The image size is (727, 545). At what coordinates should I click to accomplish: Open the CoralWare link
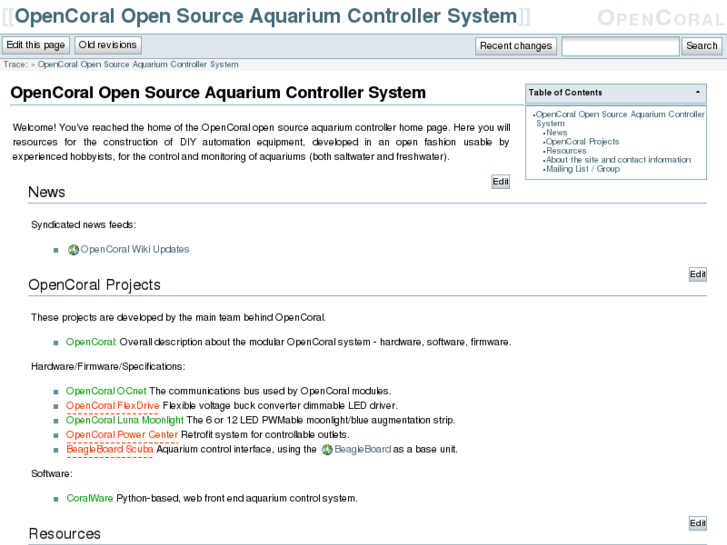coord(90,498)
